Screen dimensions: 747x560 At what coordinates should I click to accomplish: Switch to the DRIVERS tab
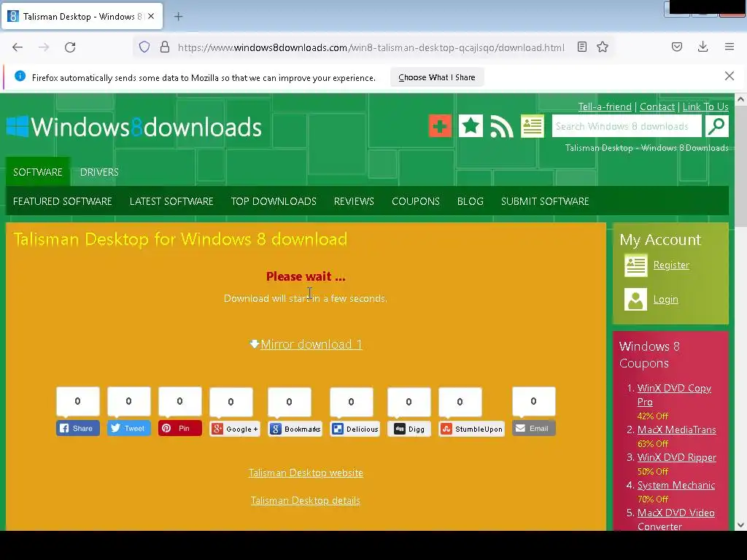(99, 172)
